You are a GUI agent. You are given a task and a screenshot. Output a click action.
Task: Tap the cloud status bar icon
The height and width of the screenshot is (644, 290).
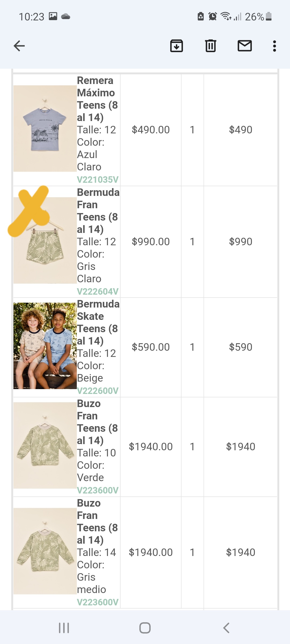[x=66, y=17]
